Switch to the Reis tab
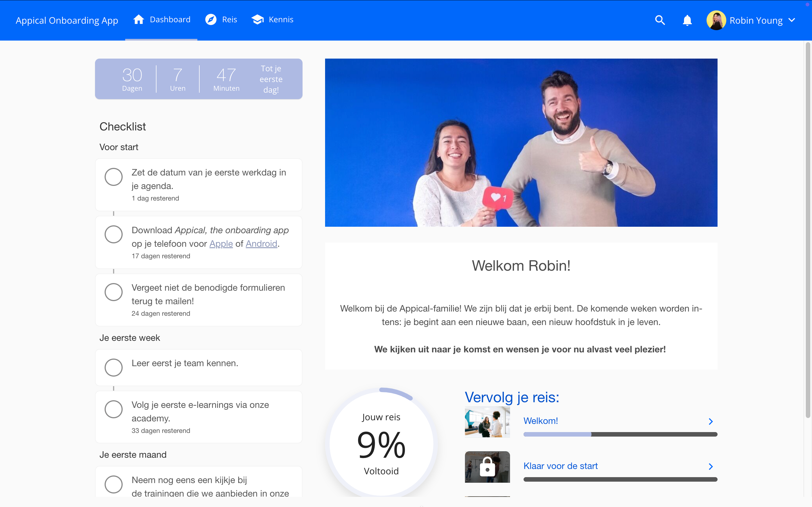Viewport: 812px width, 507px height. pyautogui.click(x=229, y=19)
